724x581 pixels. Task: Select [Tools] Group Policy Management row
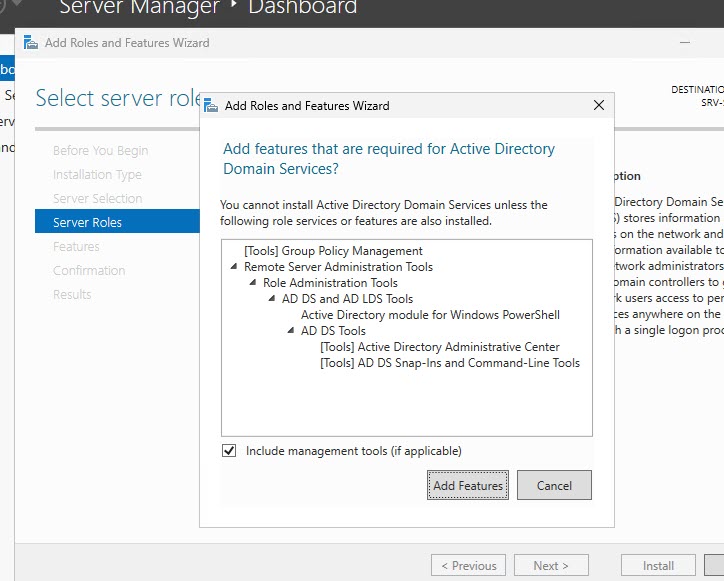pyautogui.click(x=333, y=251)
